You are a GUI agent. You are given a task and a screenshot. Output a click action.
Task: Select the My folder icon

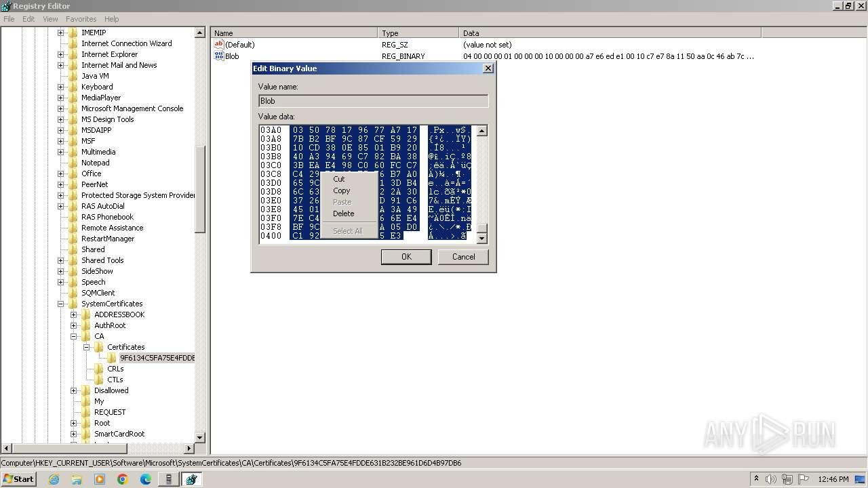click(x=86, y=401)
